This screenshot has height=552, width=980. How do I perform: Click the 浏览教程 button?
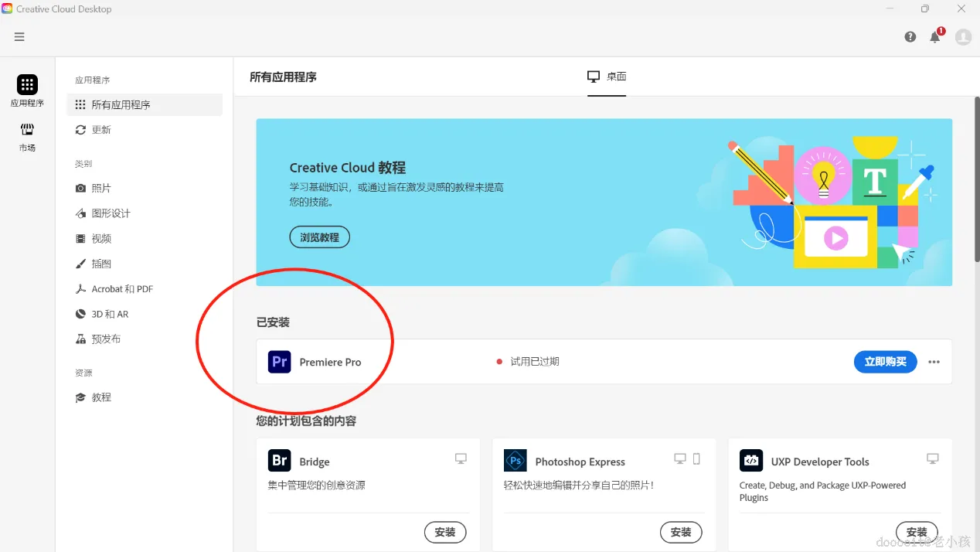319,237
